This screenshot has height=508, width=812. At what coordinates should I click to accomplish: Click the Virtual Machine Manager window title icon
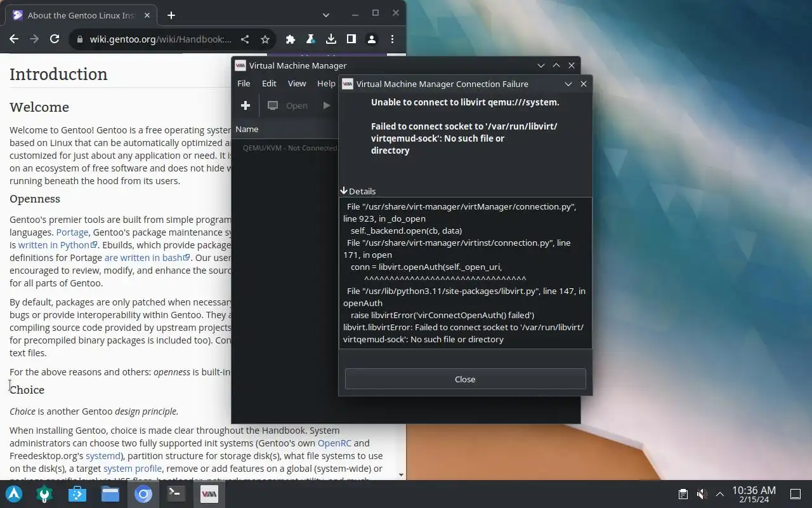(240, 65)
